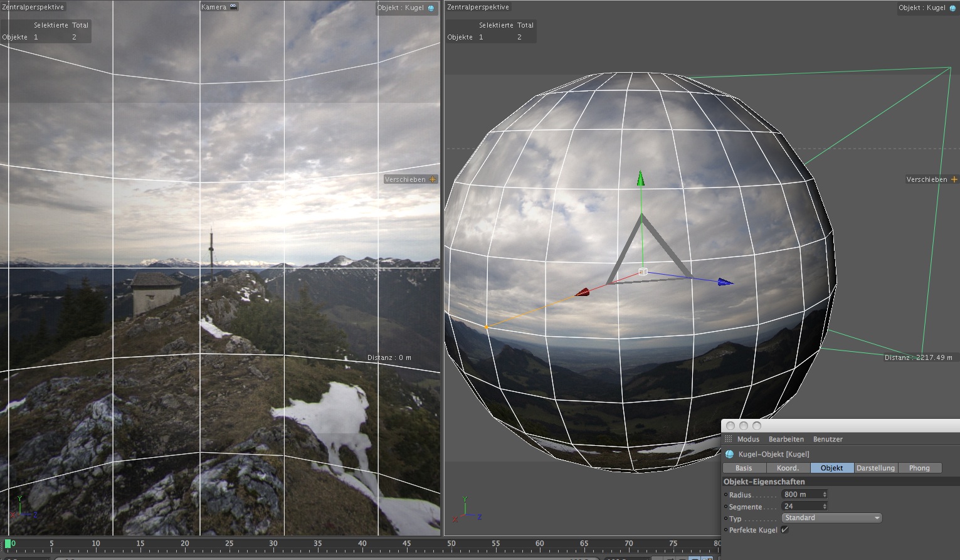Screen dimensions: 960x560
Task: Click the Radius value stepper arrows
Action: click(x=825, y=495)
